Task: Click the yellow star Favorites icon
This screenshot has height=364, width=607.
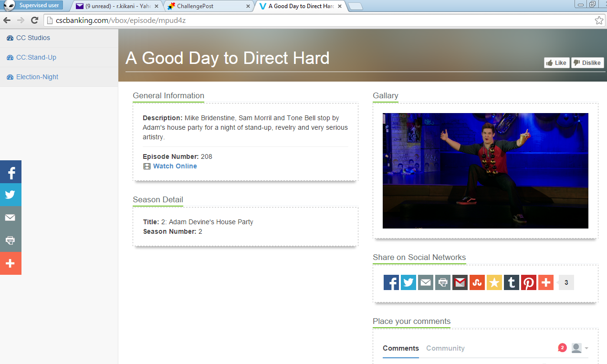Action: tap(494, 282)
